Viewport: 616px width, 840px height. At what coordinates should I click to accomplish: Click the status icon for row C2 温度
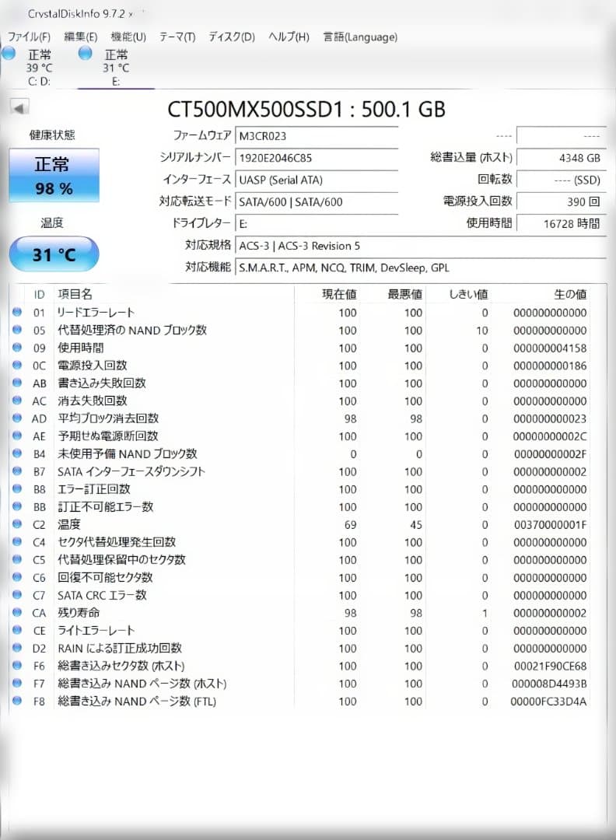(17, 524)
